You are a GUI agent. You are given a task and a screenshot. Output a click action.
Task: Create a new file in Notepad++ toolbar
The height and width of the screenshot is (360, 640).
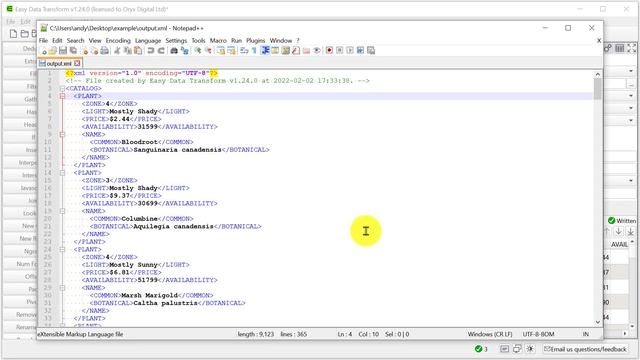point(44,50)
